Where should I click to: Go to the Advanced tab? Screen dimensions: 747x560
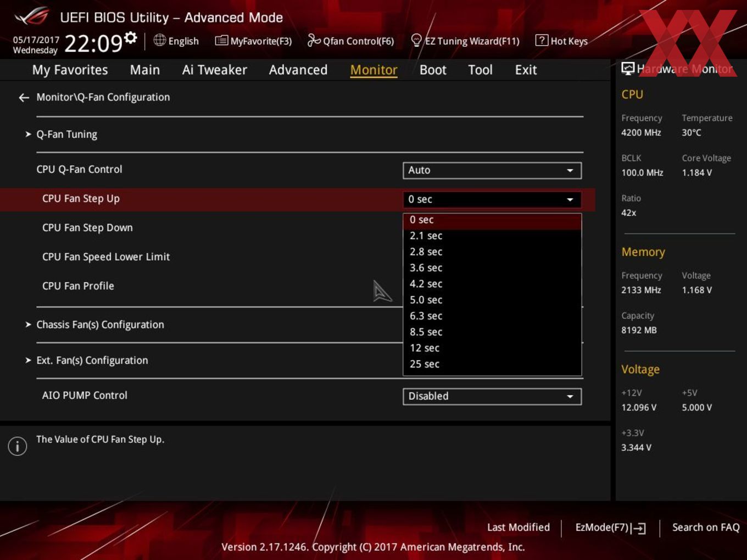click(298, 70)
